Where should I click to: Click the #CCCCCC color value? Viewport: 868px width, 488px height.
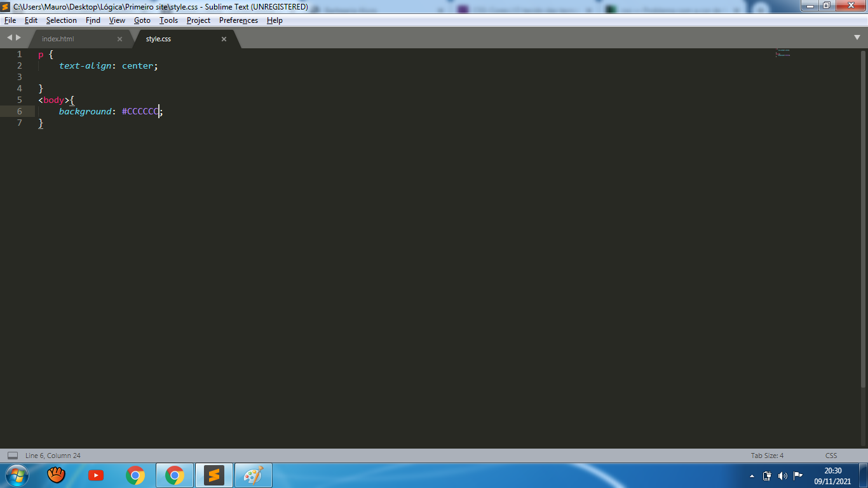point(140,111)
